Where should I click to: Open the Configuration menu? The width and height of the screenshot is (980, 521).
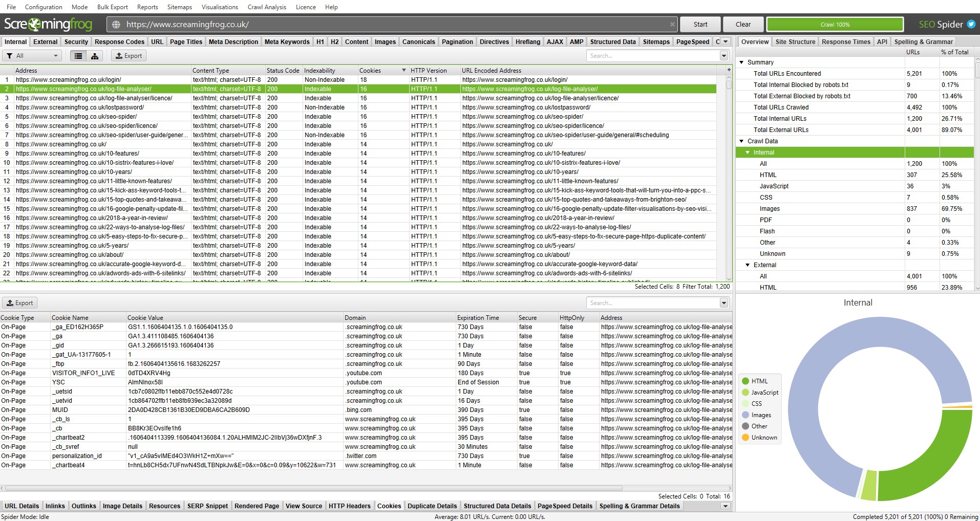click(44, 7)
